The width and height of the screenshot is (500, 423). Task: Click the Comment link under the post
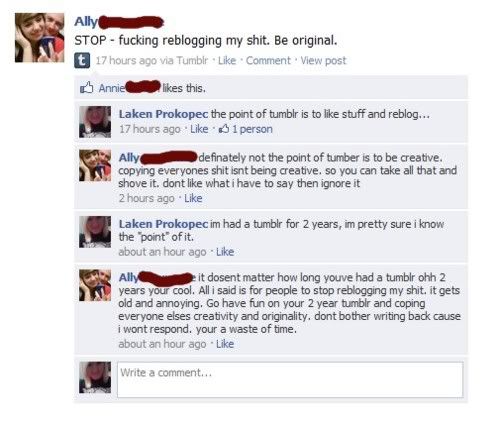pyautogui.click(x=268, y=61)
